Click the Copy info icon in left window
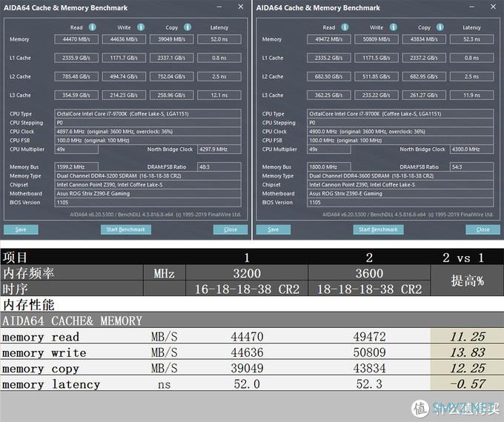504x422 pixels. coord(188,27)
